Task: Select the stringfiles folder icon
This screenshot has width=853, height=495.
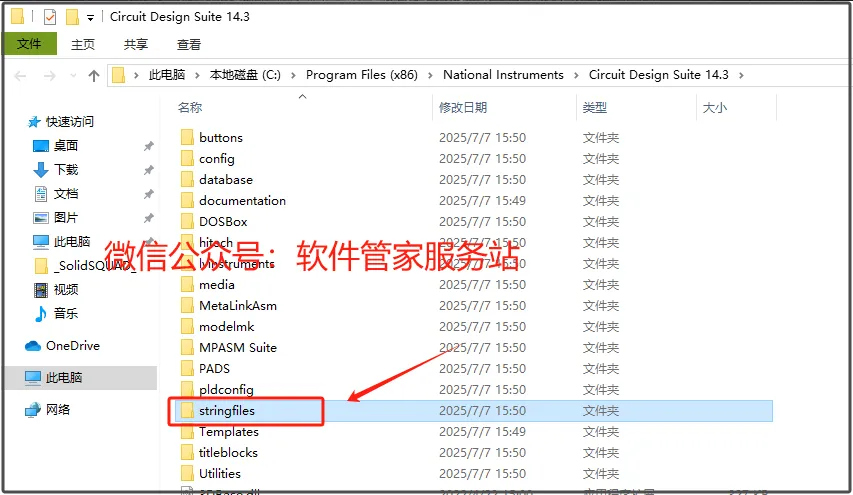Action: pyautogui.click(x=187, y=410)
